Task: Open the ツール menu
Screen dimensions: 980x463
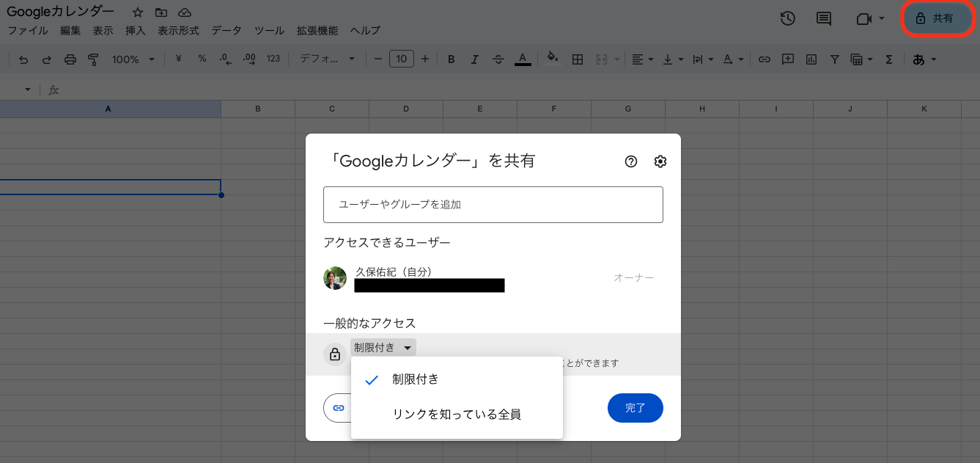Action: click(269, 31)
